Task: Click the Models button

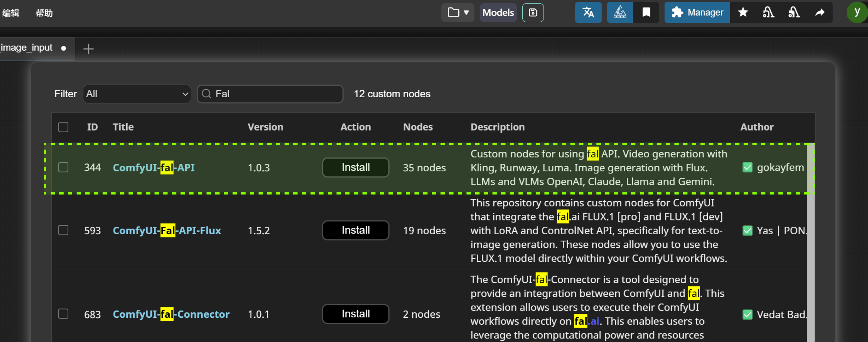Action: [x=498, y=13]
